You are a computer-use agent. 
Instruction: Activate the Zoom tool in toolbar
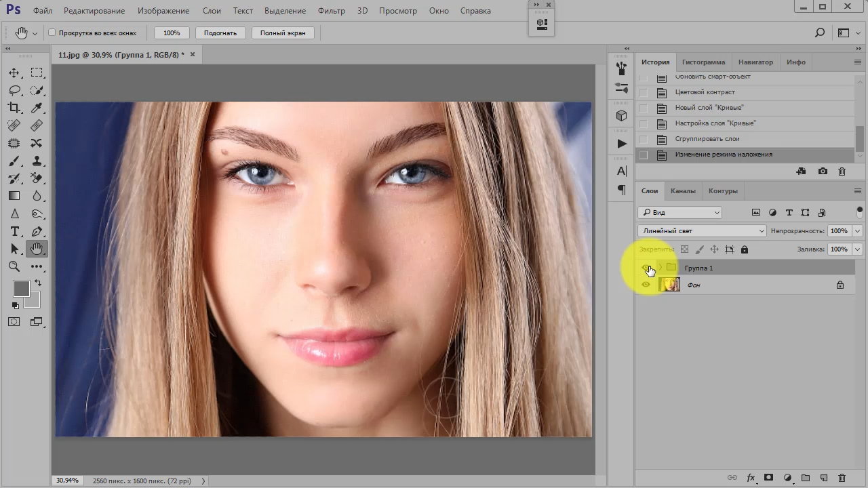pyautogui.click(x=14, y=267)
